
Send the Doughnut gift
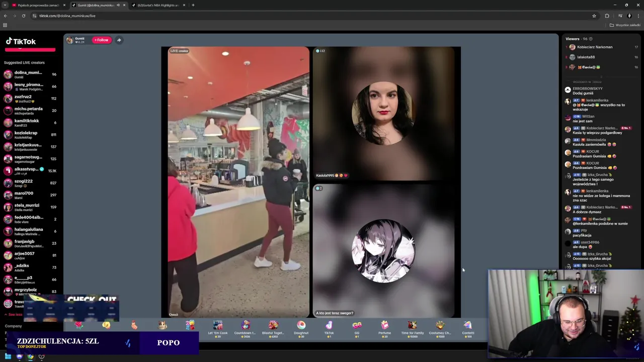[x=301, y=328]
